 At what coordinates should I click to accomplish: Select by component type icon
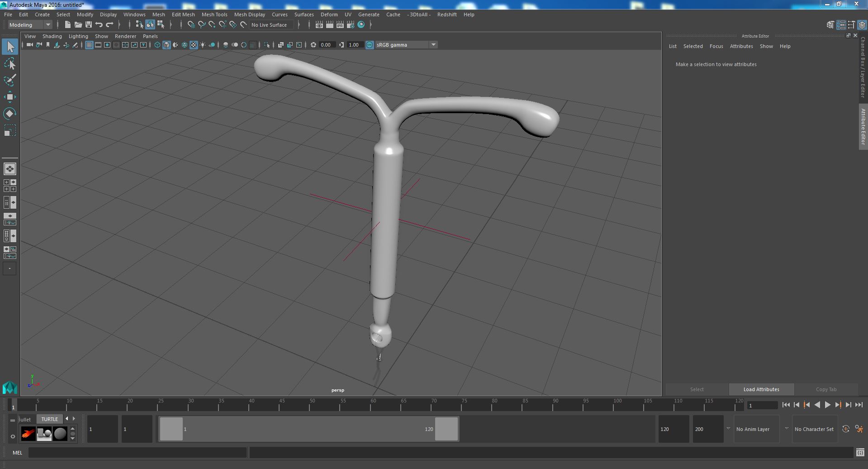[161, 25]
